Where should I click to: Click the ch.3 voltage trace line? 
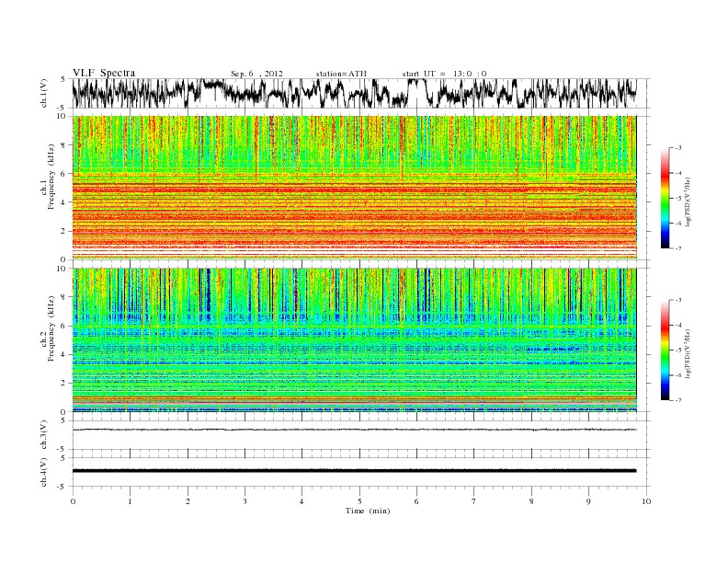pos(354,430)
